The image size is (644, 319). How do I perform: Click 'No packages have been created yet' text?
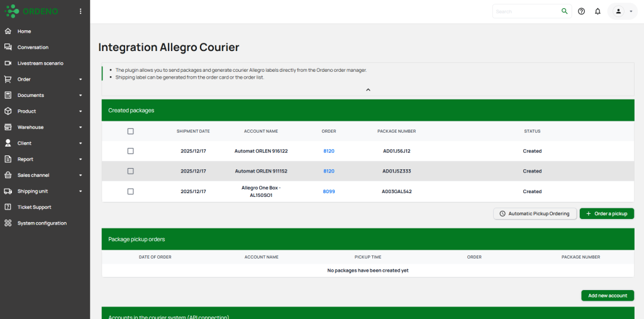click(367, 270)
